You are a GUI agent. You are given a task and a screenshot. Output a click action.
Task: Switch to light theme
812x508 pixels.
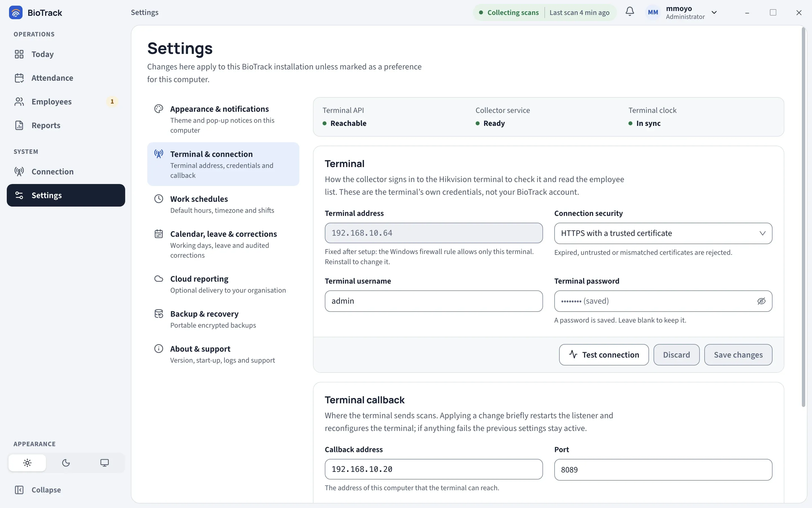click(27, 463)
